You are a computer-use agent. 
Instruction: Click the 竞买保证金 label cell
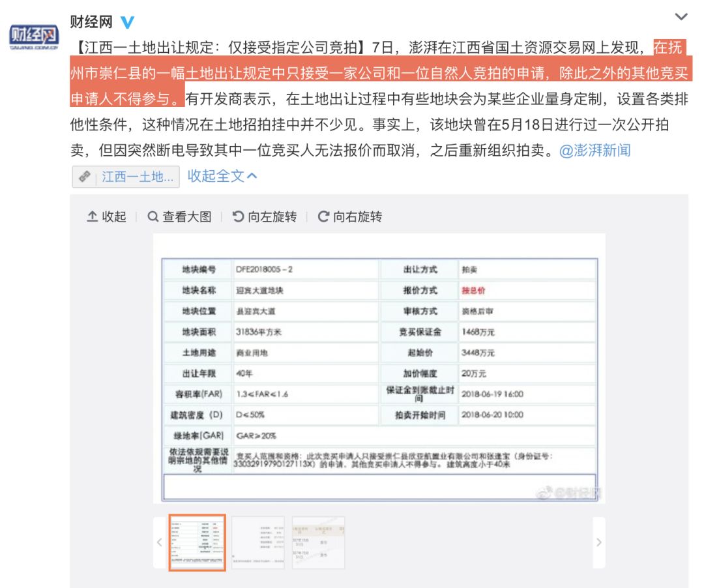(420, 332)
